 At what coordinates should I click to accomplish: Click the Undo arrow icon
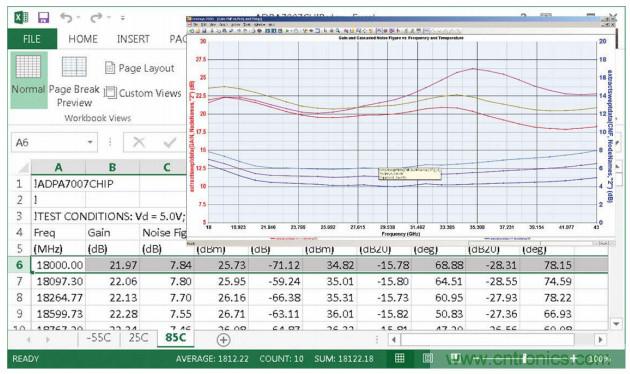pyautogui.click(x=66, y=18)
